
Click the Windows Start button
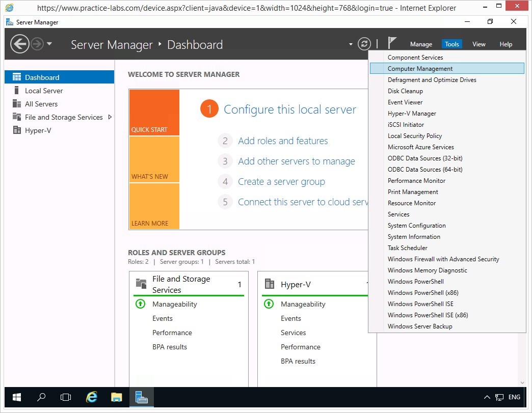(17, 397)
